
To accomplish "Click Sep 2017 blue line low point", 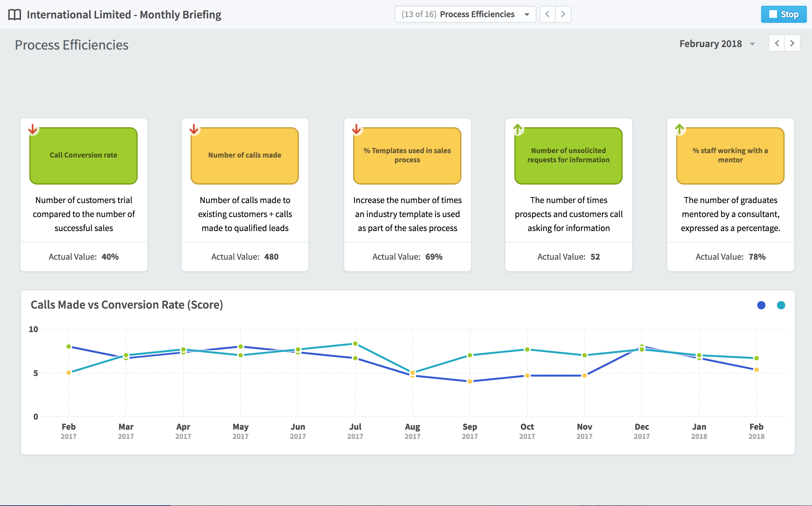I will click(470, 381).
